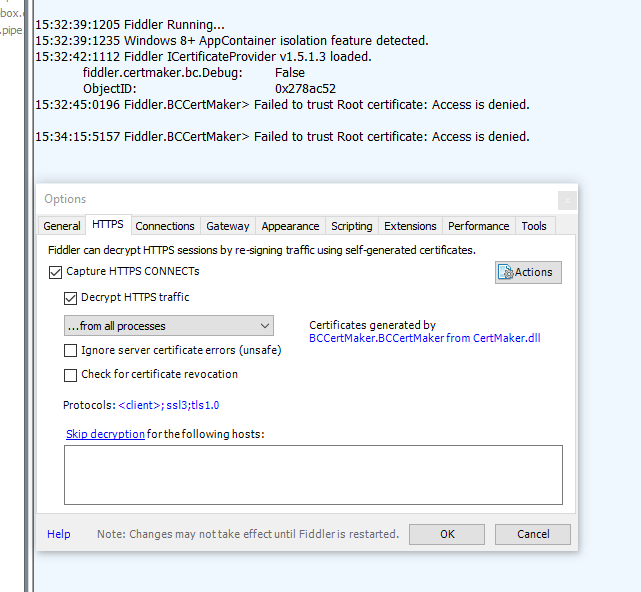Open the Tools tab
Screen dimensions: 641x592
click(534, 226)
